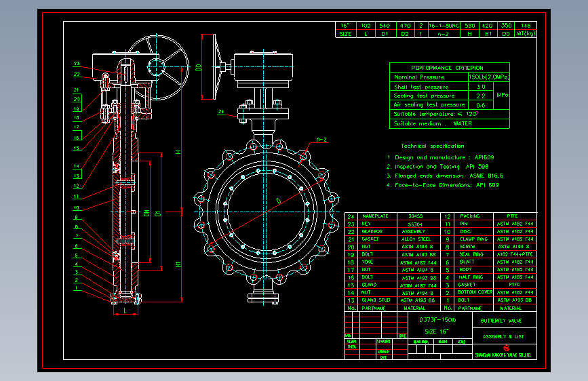The image size is (588, 381).
Task: Click the "146" weight value cell
Action: [x=526, y=26]
